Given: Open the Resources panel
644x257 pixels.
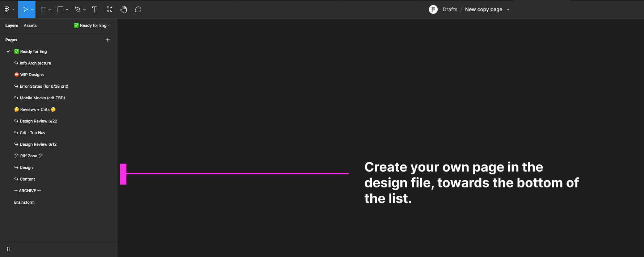Looking at the screenshot, I should (109, 9).
